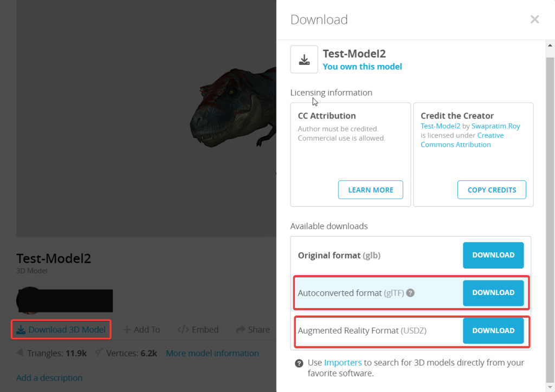Open the Embed code option
The height and width of the screenshot is (392, 555).
(198, 330)
